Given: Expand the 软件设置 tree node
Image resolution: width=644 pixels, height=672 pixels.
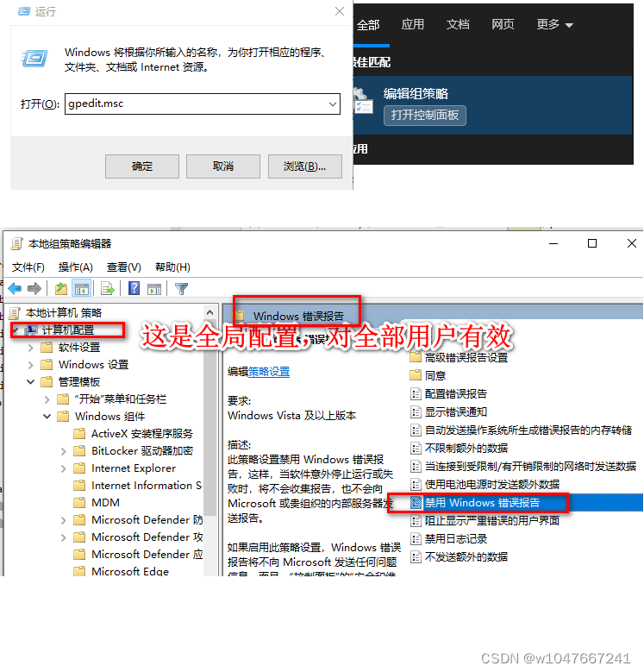Looking at the screenshot, I should 30,348.
